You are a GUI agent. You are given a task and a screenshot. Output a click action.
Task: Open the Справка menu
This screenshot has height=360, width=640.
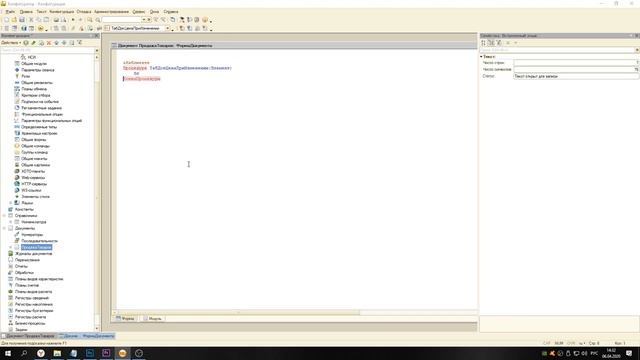pos(171,11)
